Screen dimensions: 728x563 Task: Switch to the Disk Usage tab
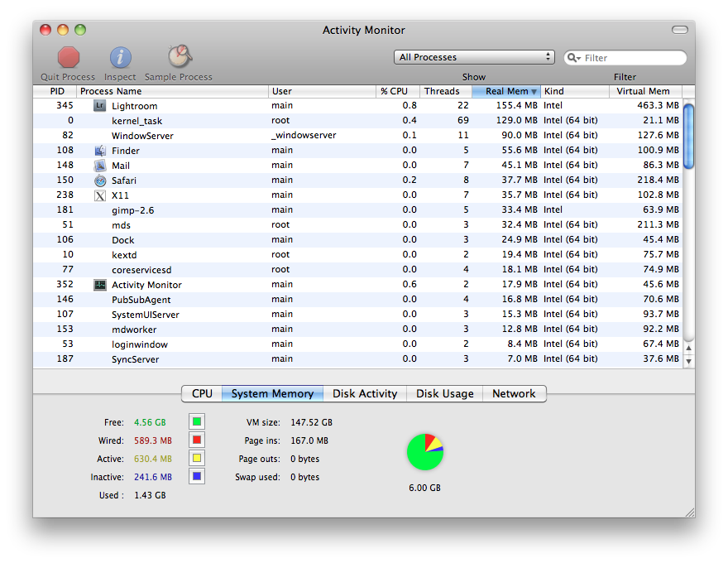coord(445,393)
